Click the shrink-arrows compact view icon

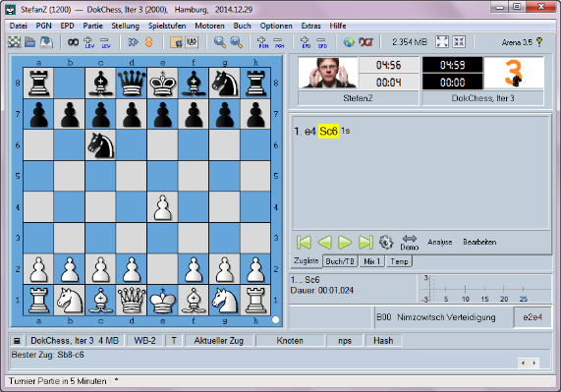point(459,42)
